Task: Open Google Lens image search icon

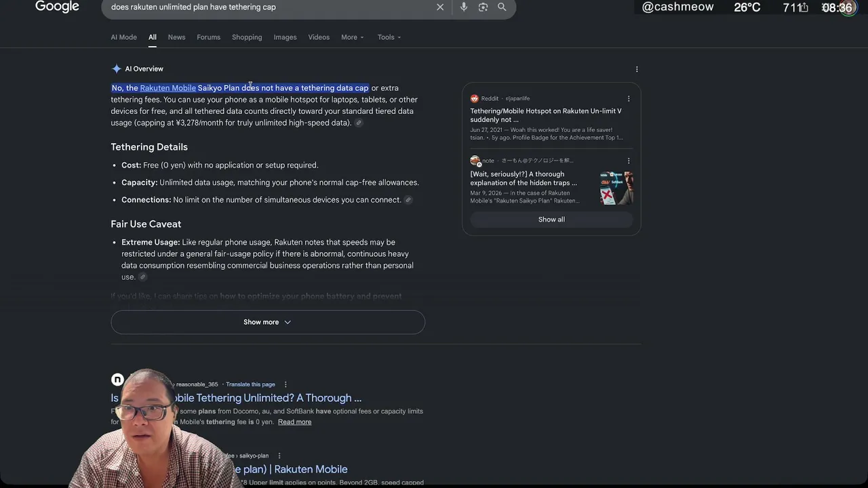Action: point(483,7)
